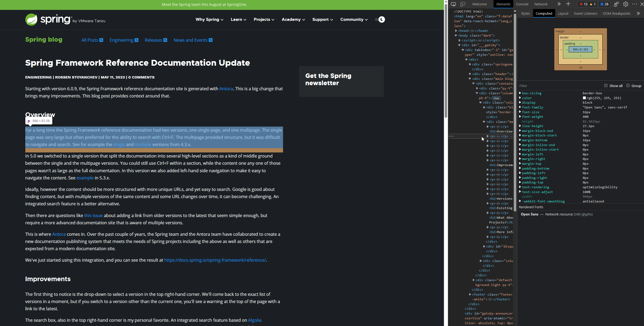
Task: Toggle the device emulation icon
Action: 463,4
